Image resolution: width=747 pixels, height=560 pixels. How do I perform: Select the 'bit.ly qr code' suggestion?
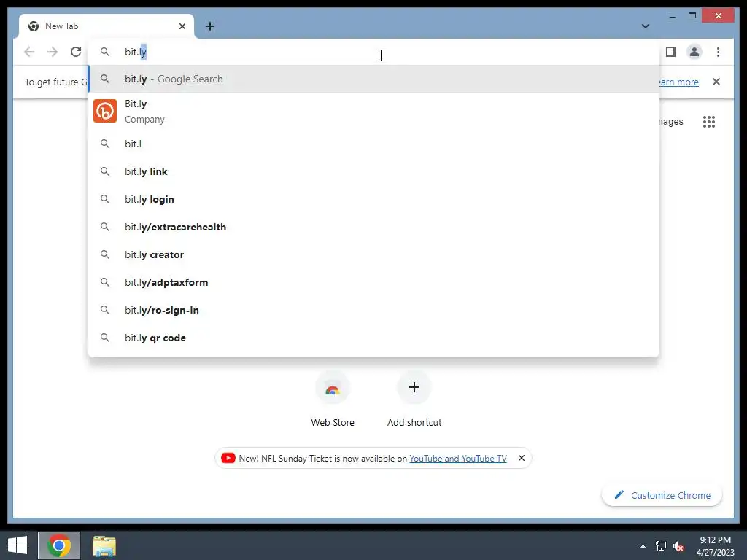[374, 338]
